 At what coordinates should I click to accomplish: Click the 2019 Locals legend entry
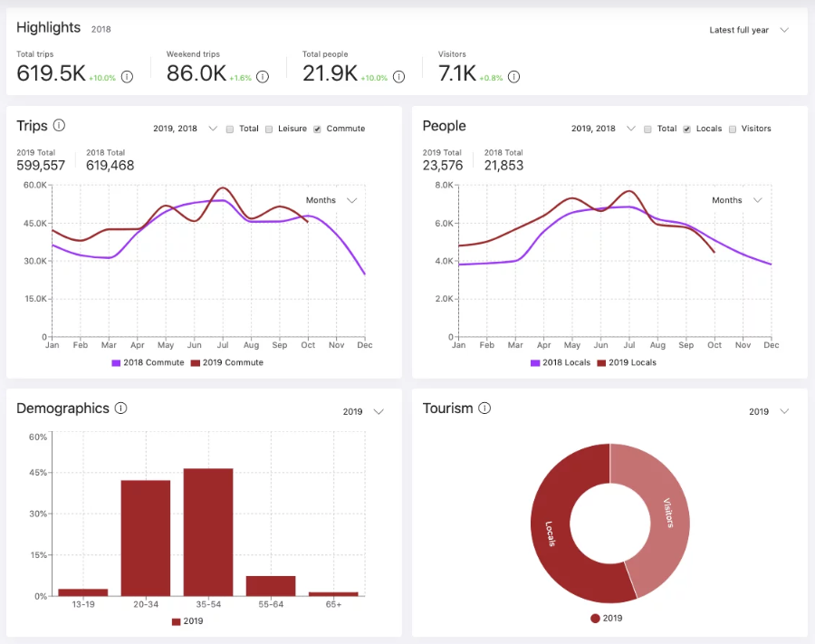tap(627, 363)
